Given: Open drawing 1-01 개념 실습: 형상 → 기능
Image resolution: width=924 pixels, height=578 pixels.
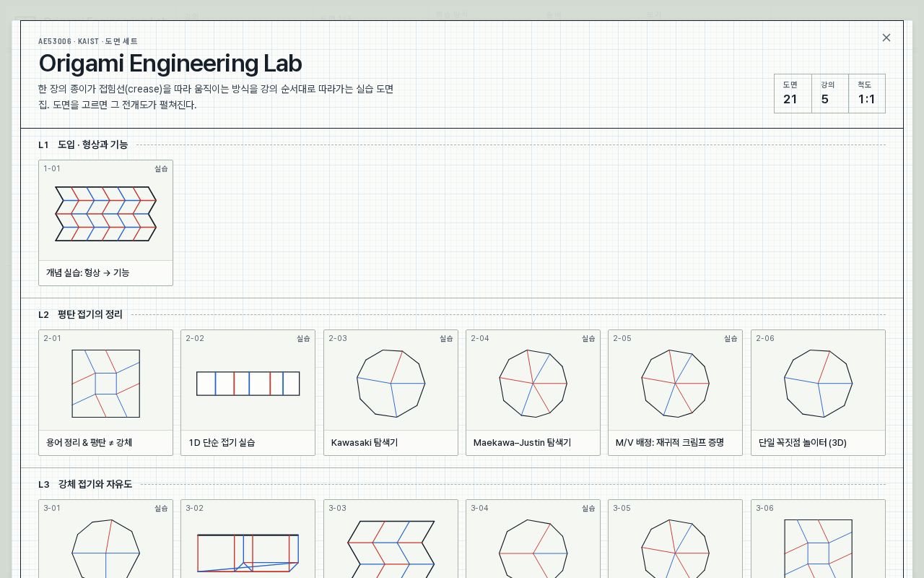Looking at the screenshot, I should 105,223.
